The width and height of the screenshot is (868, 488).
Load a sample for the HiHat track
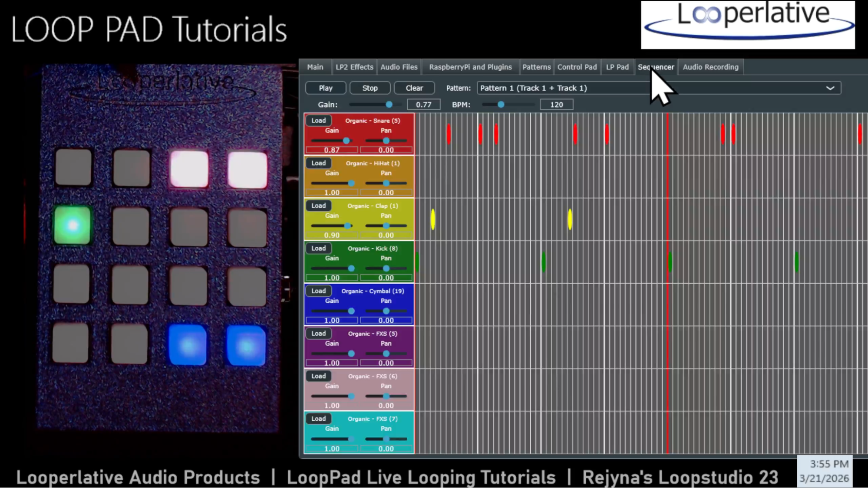318,163
